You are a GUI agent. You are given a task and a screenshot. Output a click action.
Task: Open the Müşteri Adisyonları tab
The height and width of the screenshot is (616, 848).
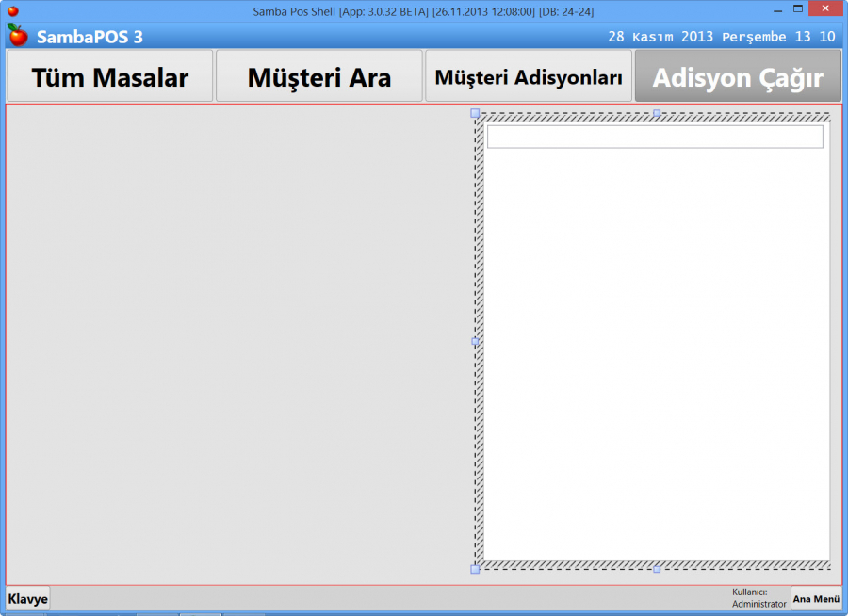[x=529, y=77]
